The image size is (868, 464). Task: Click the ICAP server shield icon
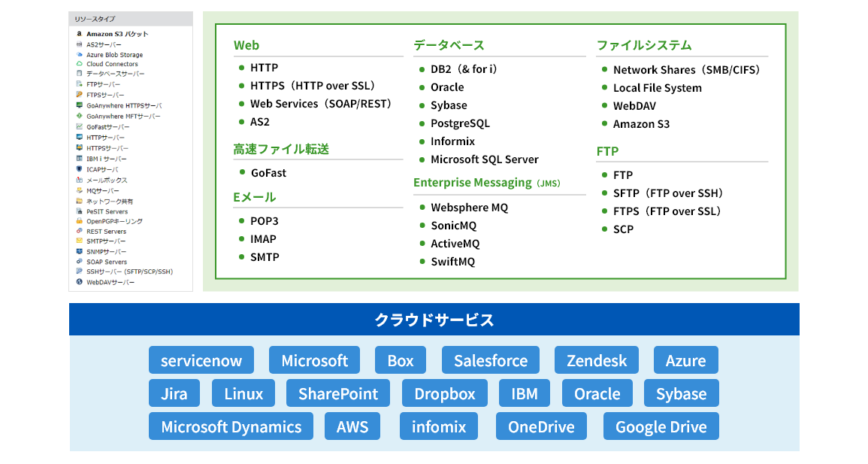79,169
